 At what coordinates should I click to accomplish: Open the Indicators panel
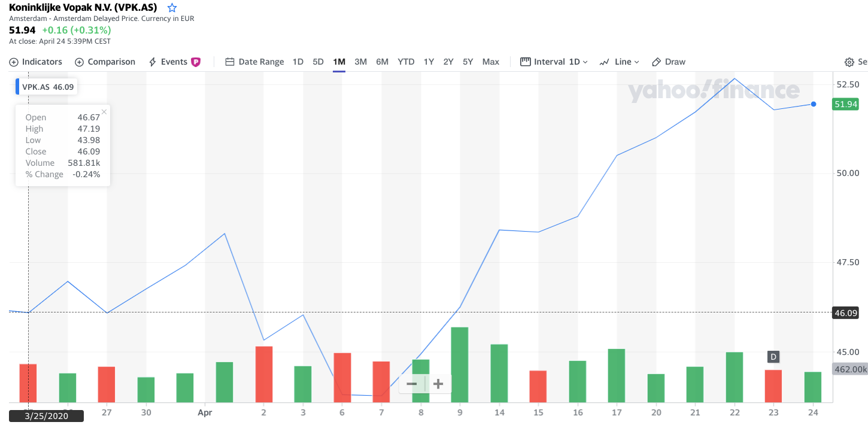click(x=36, y=62)
